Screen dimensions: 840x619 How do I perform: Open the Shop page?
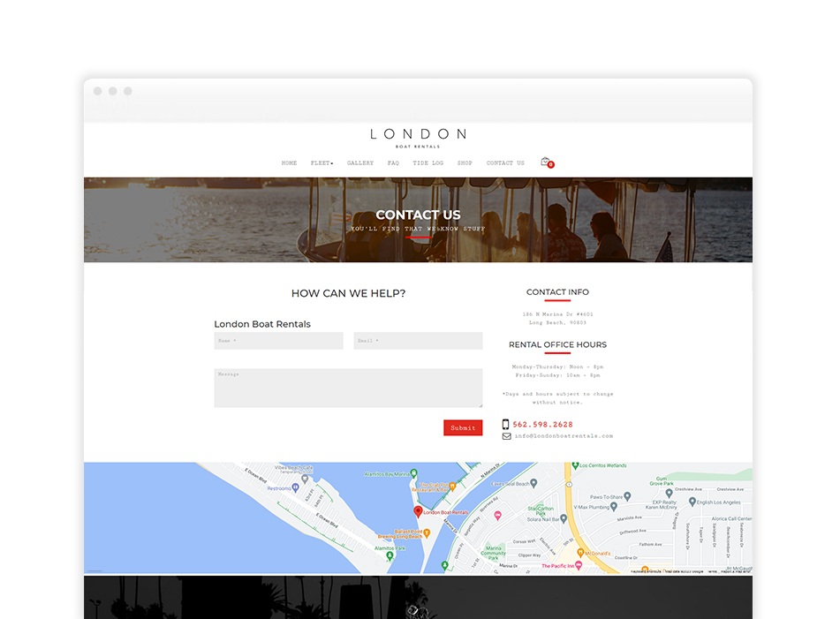tap(465, 162)
